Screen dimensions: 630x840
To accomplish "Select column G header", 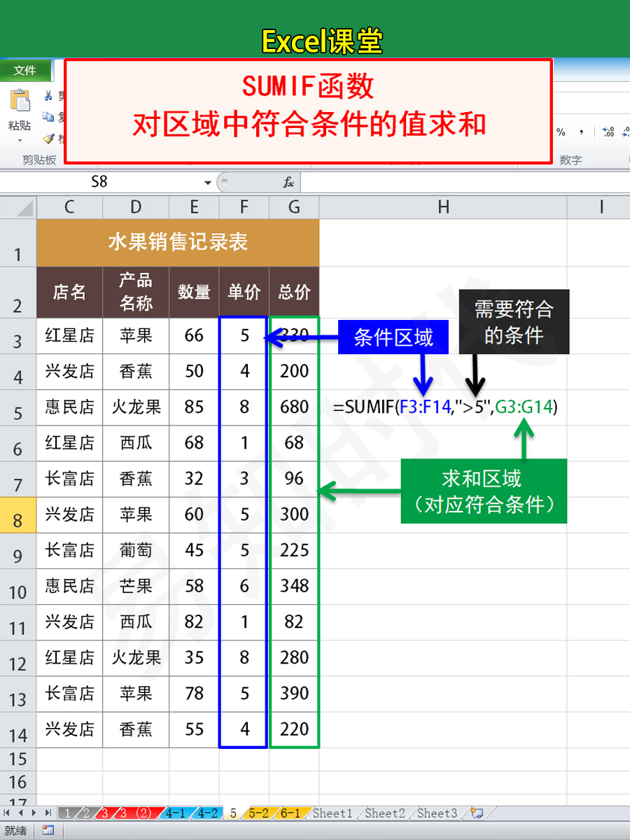I will 294,207.
